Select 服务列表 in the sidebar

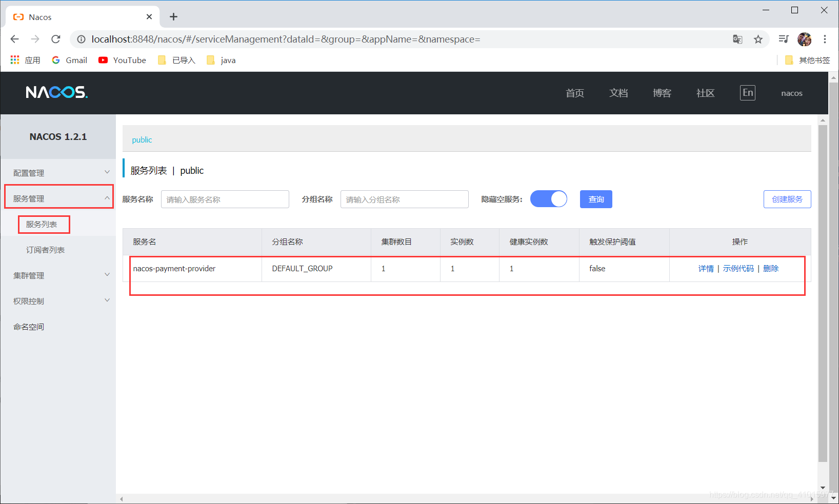[42, 224]
